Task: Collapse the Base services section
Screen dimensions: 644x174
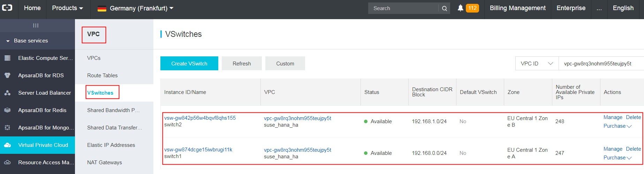Action: coord(8,41)
